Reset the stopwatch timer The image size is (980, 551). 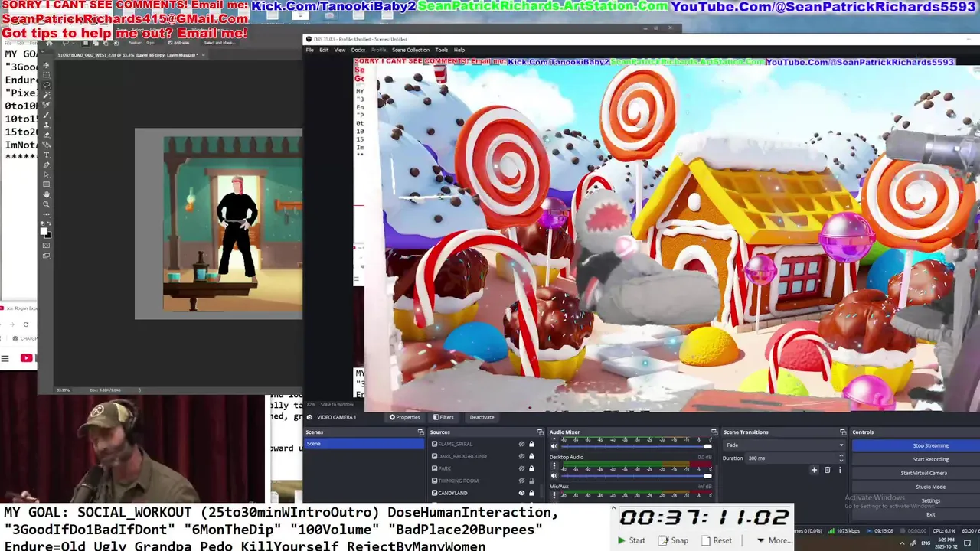(x=717, y=540)
